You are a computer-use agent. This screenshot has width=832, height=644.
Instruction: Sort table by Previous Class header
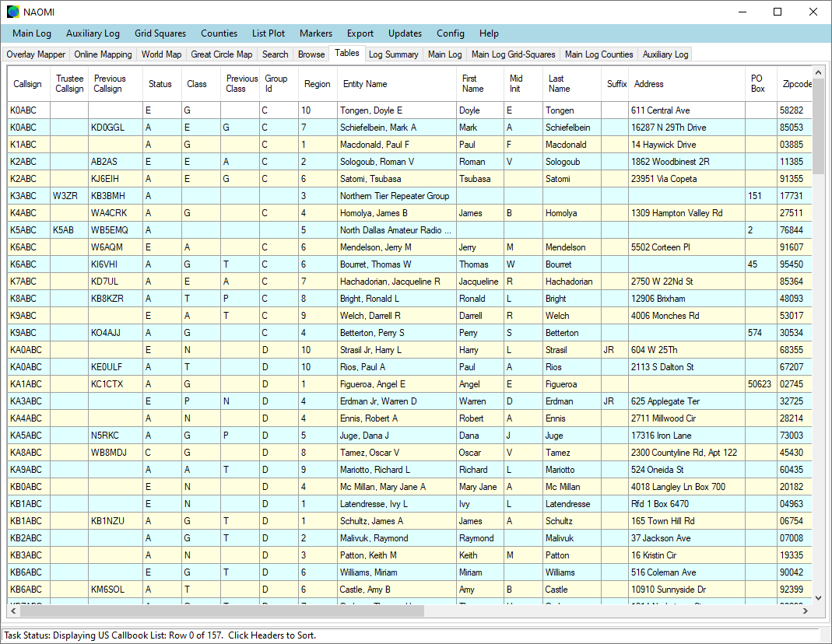point(240,84)
